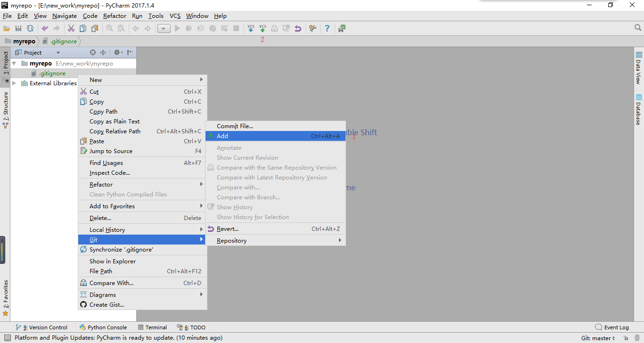
Task: Click the Save All toolbar icon
Action: click(18, 29)
